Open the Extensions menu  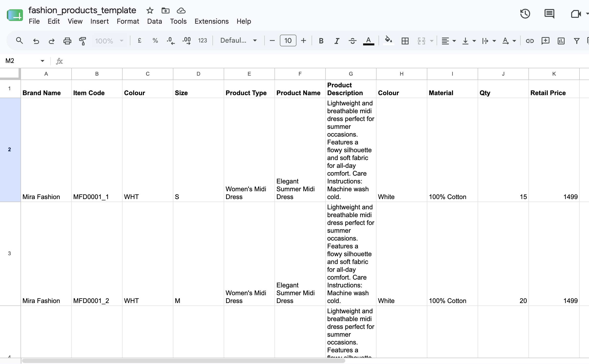coord(211,21)
